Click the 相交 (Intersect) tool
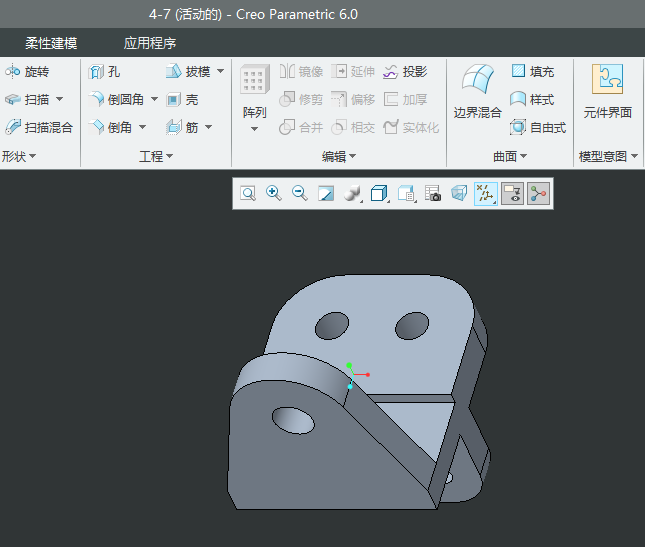Image resolution: width=645 pixels, height=547 pixels. (x=353, y=127)
